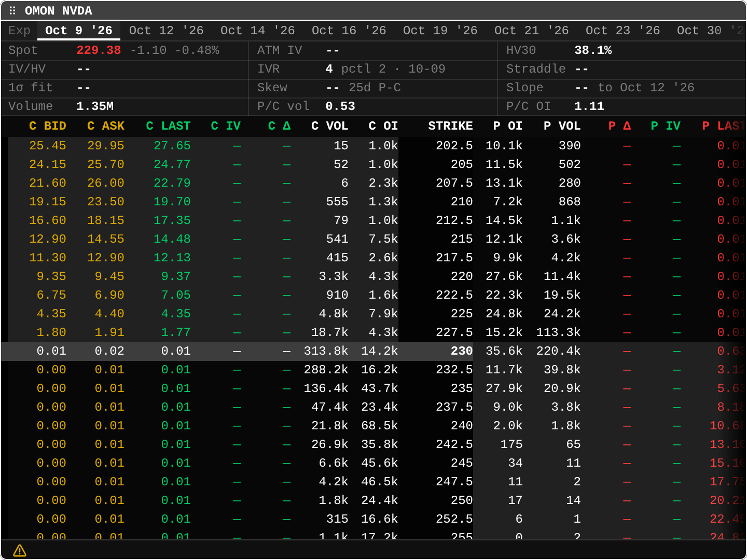Click call open interest 68.5k
The width and height of the screenshot is (747, 560).
coord(380,426)
